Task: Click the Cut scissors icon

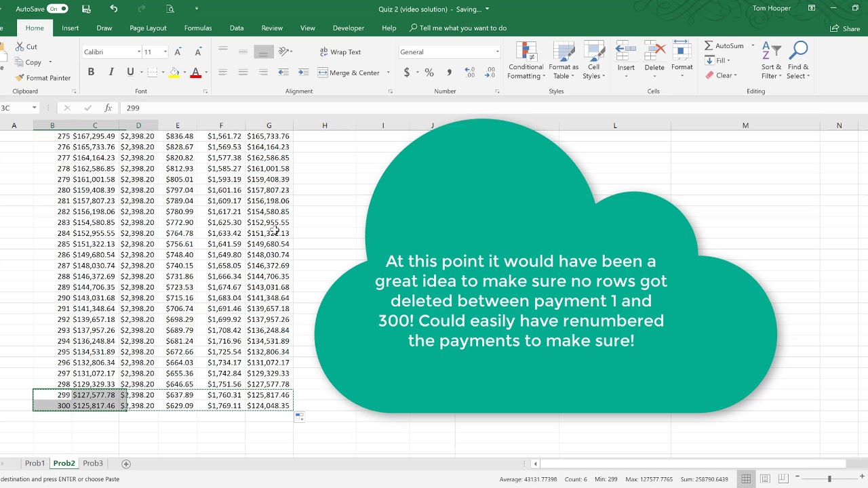Action: coord(20,47)
